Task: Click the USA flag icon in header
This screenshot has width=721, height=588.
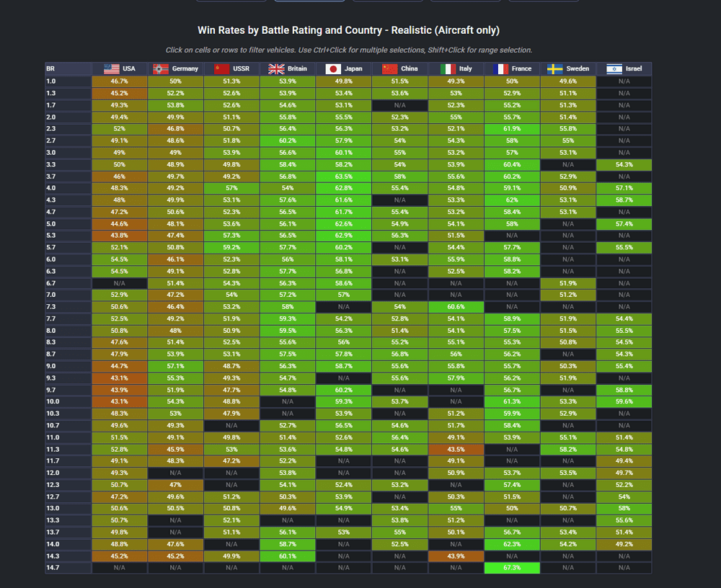Action: click(x=112, y=69)
